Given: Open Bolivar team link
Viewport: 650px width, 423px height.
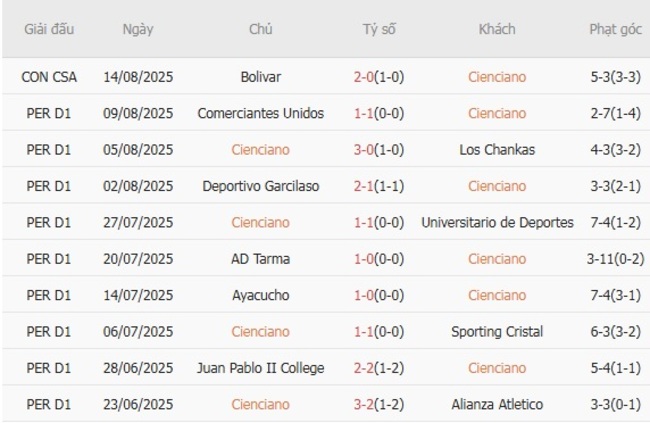Looking at the screenshot, I should pyautogui.click(x=260, y=77).
